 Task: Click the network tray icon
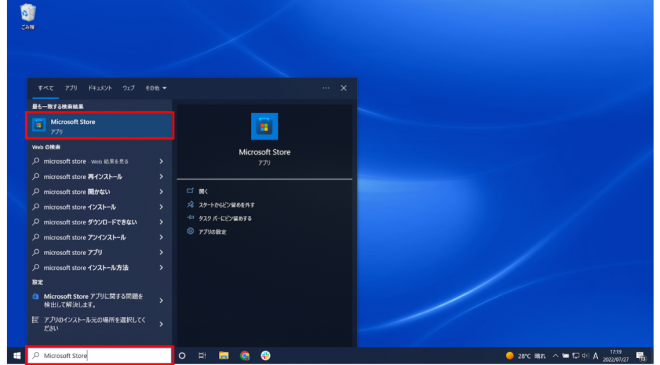(575, 356)
